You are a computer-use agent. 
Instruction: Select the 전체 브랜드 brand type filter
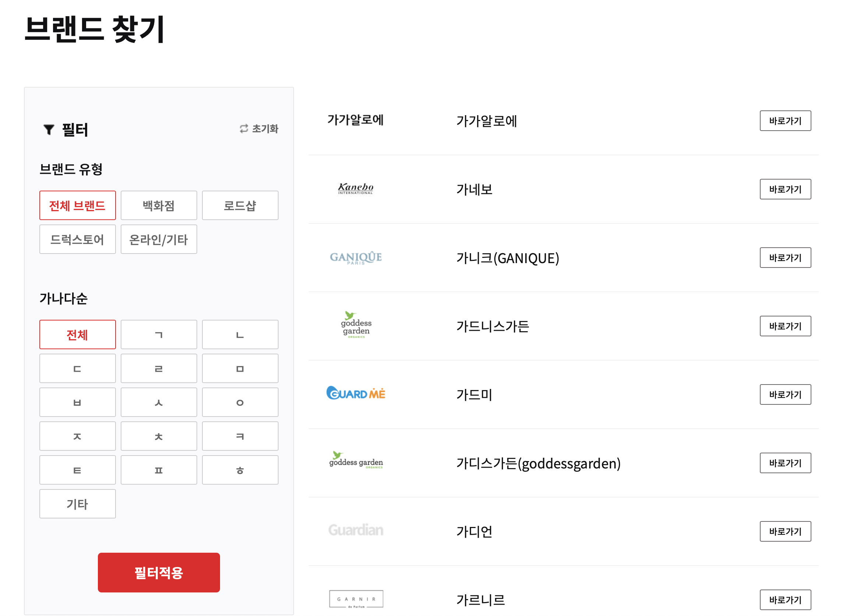(77, 205)
